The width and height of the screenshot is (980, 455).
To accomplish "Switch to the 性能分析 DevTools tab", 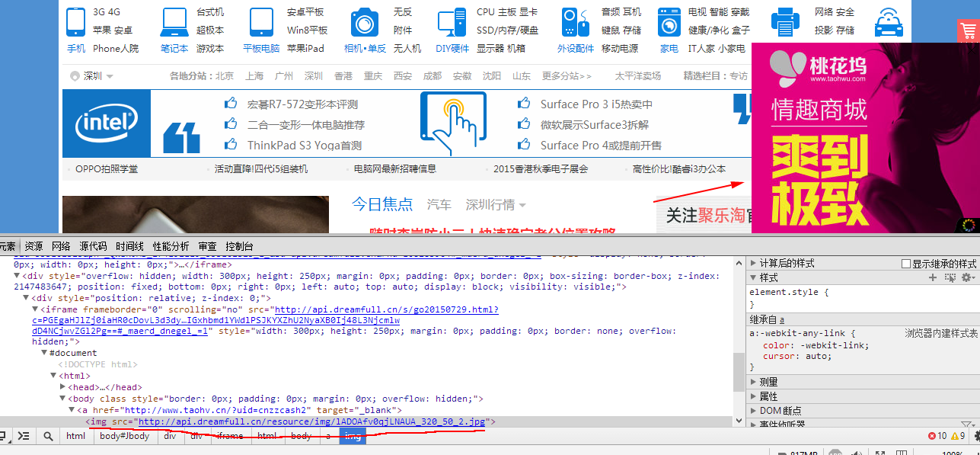I will [x=171, y=246].
